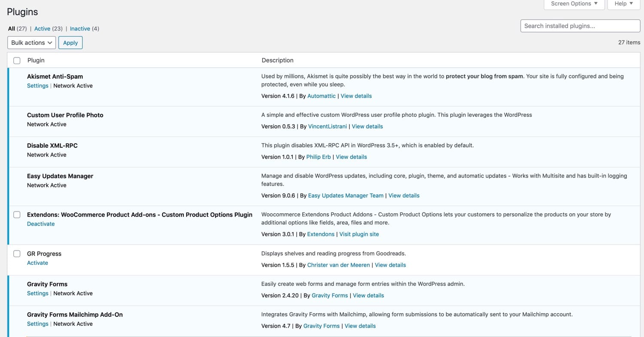Open Settings for Gravity Forms Mailchimp Add-On
The height and width of the screenshot is (337, 644).
(37, 324)
